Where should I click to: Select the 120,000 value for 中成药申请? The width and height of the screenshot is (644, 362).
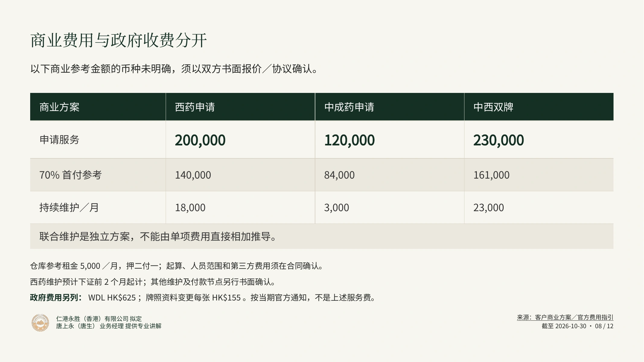tap(349, 140)
